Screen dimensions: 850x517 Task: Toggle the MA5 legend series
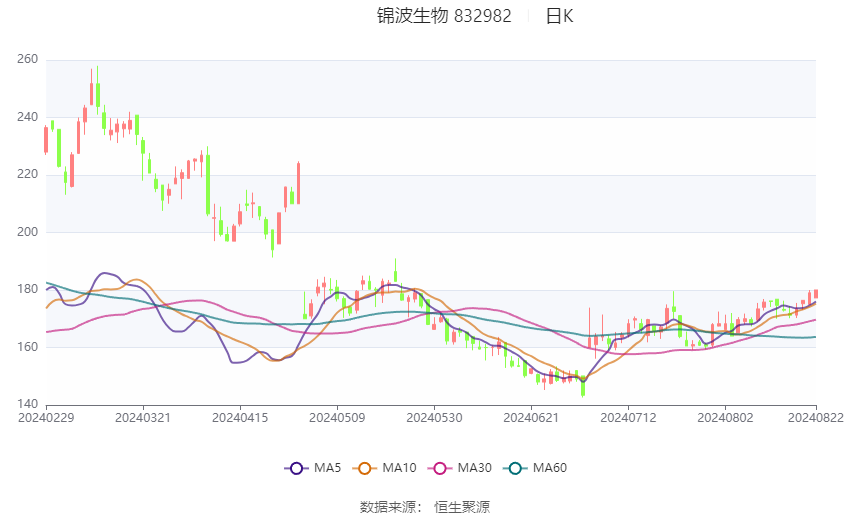(313, 468)
